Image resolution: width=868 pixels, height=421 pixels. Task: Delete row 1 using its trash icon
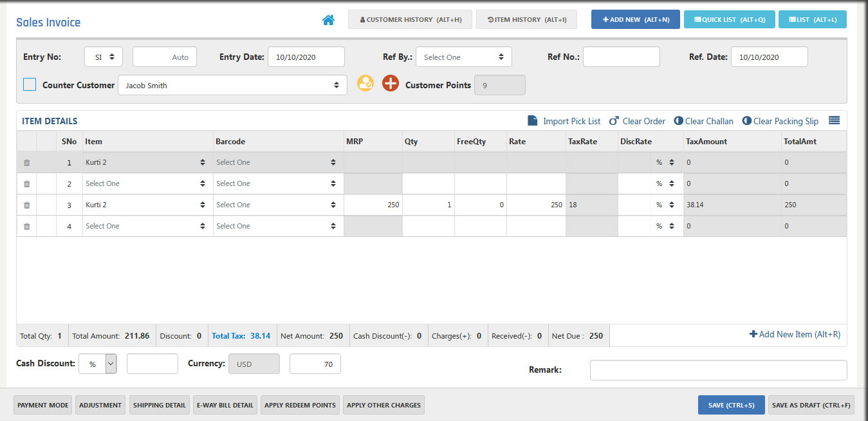[x=26, y=163]
